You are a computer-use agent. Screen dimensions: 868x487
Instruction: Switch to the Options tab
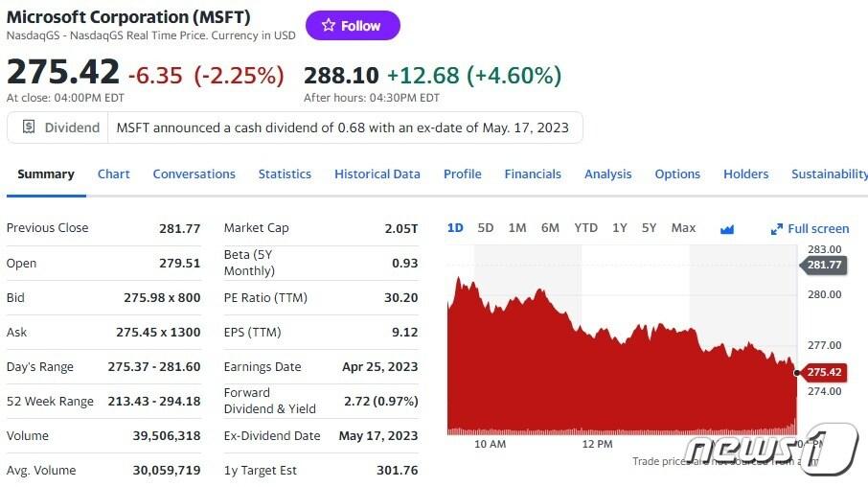[x=677, y=174]
